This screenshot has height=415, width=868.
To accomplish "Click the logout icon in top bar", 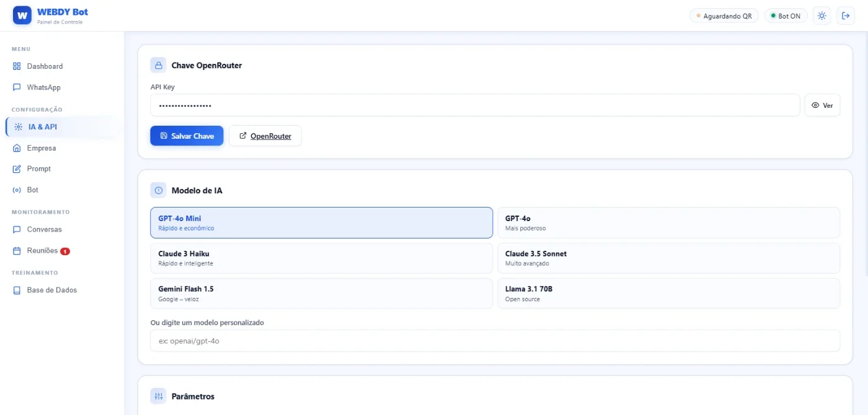I will 846,16.
